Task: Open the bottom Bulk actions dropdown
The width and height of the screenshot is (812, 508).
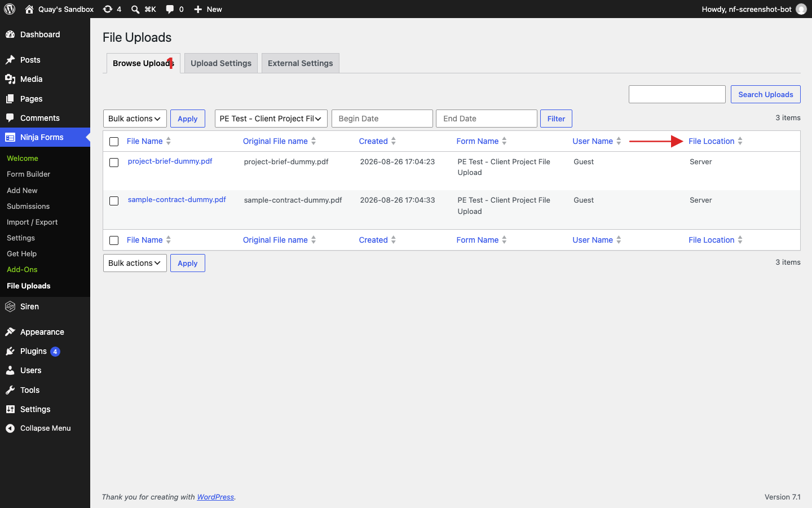Action: [135, 263]
